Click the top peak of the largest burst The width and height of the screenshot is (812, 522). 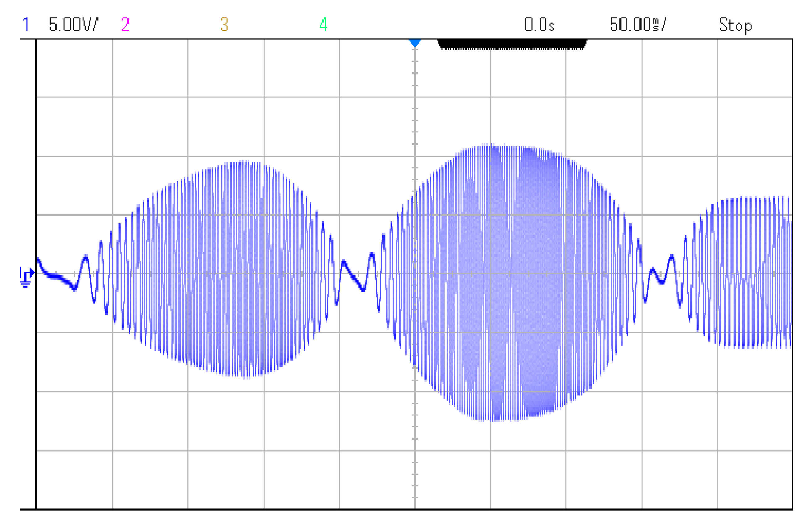coord(492,146)
